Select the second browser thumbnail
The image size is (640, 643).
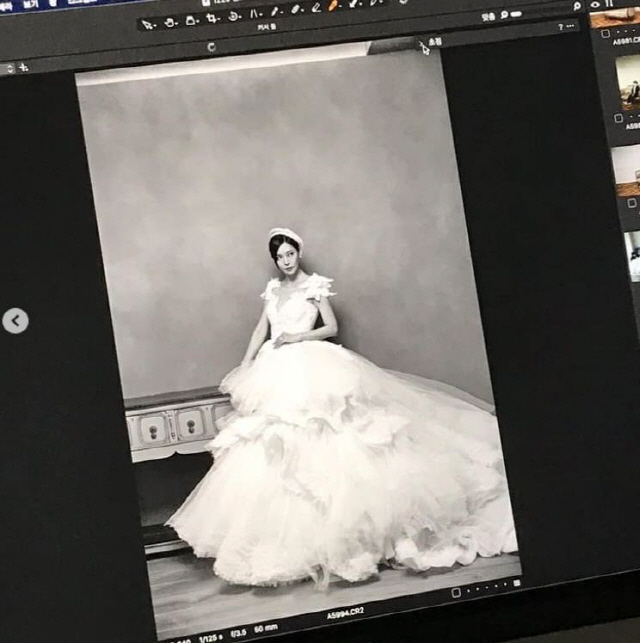pos(628,84)
